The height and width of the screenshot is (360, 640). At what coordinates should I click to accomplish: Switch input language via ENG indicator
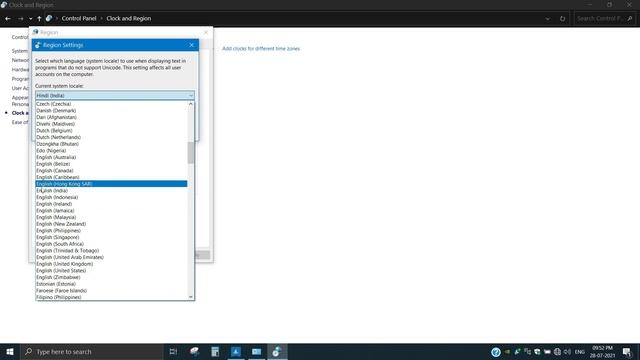[x=580, y=352]
